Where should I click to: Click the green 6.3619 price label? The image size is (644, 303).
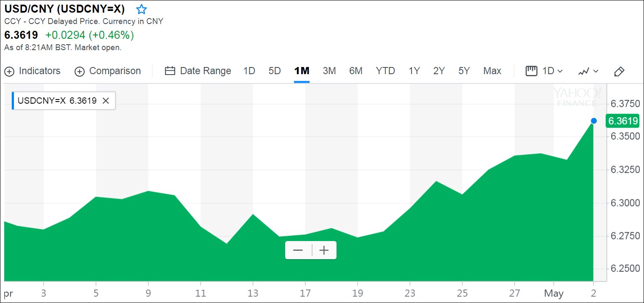(622, 121)
